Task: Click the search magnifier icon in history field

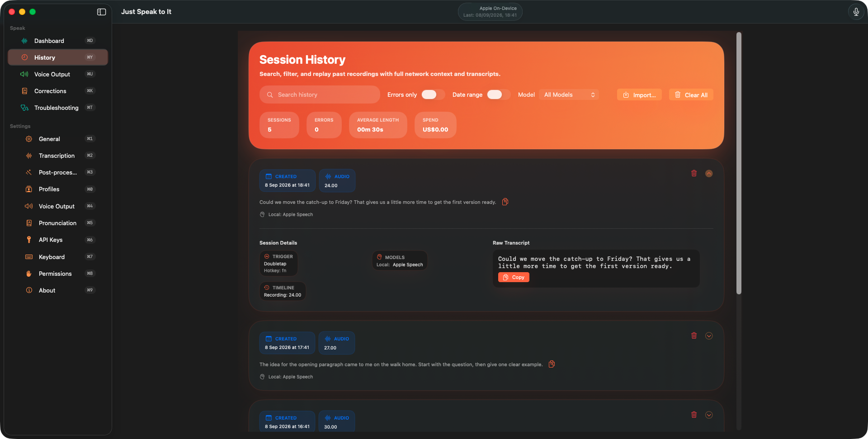Action: 270,94
